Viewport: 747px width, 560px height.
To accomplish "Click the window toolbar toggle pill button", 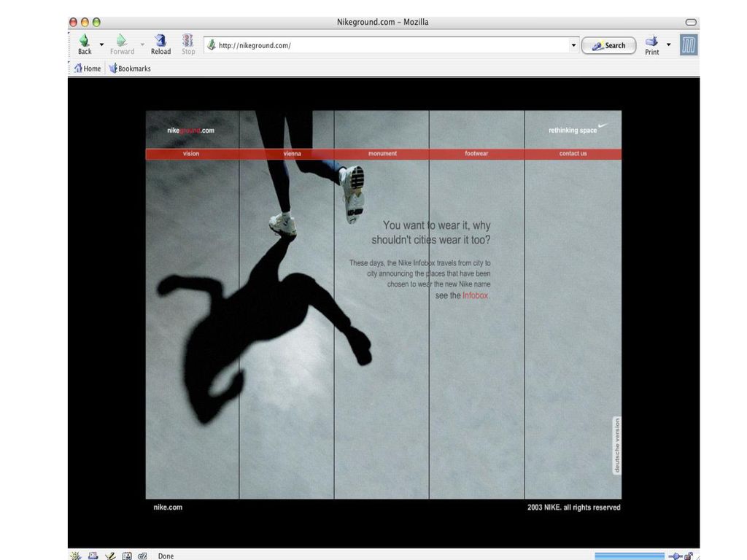I will [691, 22].
